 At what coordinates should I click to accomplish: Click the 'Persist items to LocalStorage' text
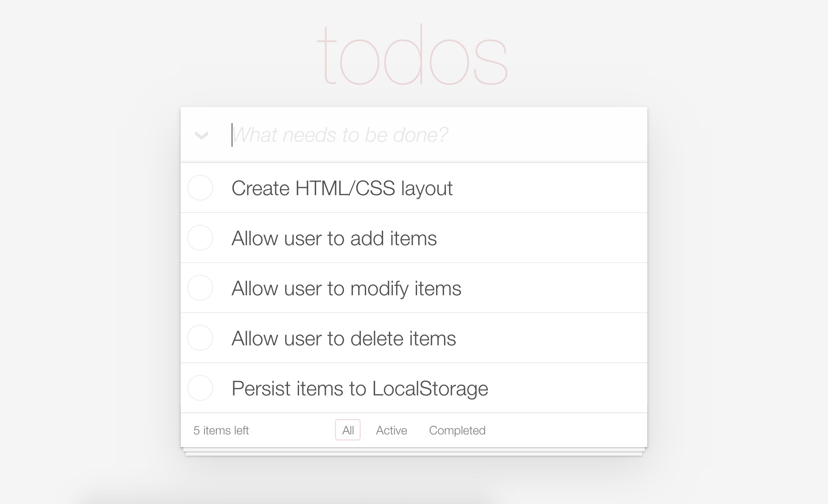tap(360, 389)
